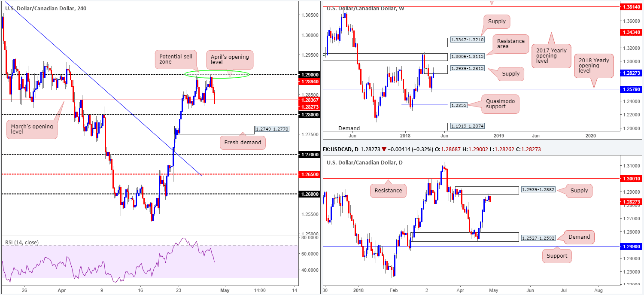
Task: Click the Aug label on daily time axis
Action: point(598,290)
